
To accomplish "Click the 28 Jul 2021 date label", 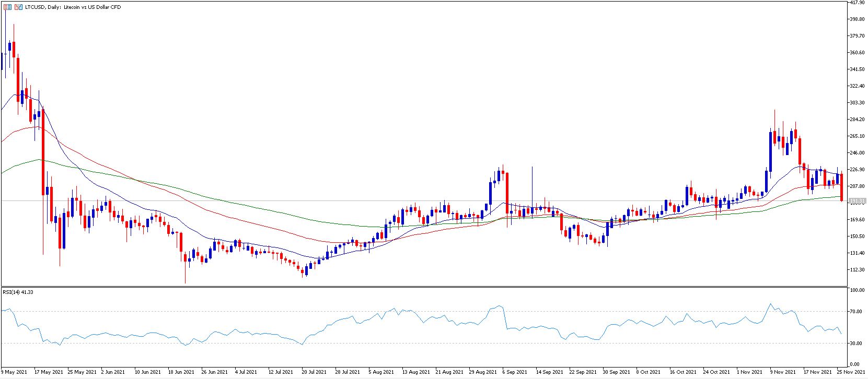I will pyautogui.click(x=349, y=372).
